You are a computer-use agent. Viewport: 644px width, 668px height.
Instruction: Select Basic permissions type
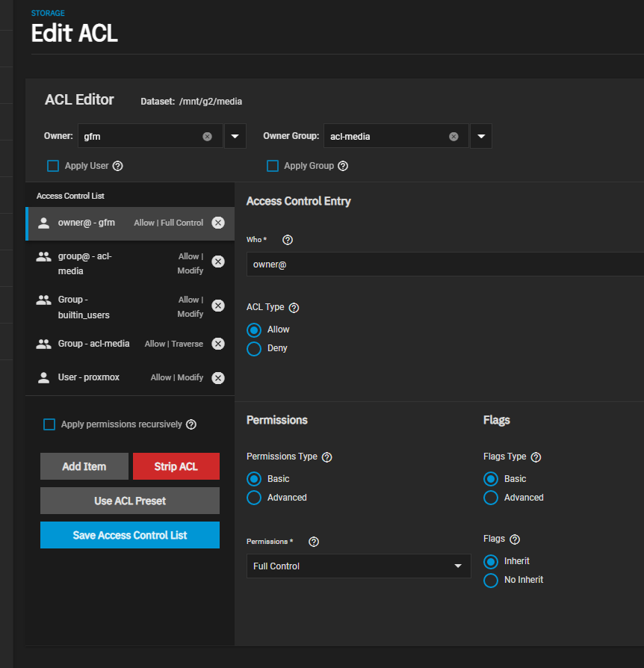[x=254, y=479]
